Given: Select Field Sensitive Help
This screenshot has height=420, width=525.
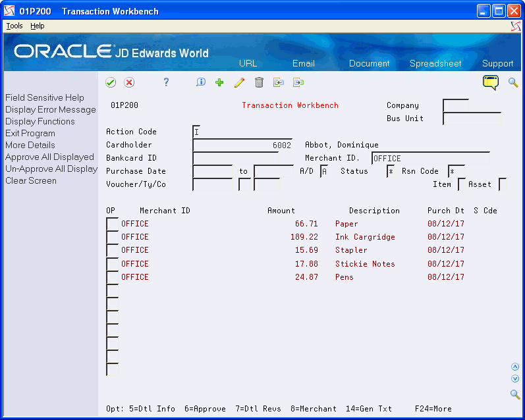Looking at the screenshot, I should (x=45, y=97).
